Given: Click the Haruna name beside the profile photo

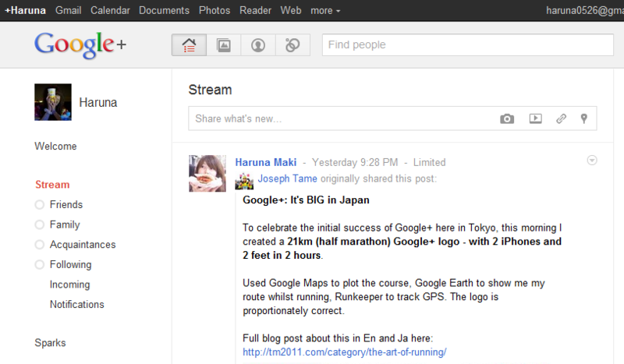Looking at the screenshot, I should (98, 103).
